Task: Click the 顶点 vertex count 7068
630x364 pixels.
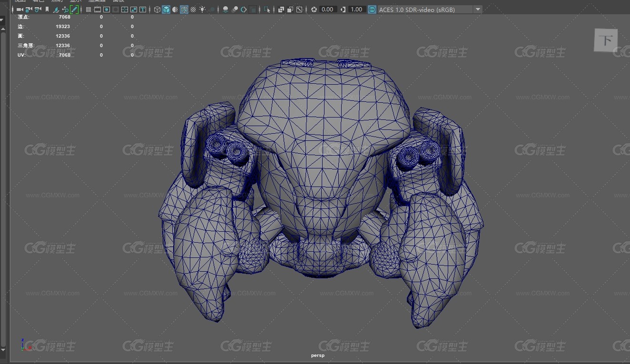Action: click(64, 17)
